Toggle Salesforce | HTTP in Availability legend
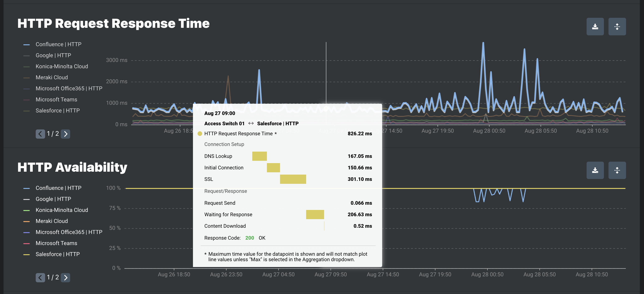Viewport: 644px width, 294px height. 52,254
